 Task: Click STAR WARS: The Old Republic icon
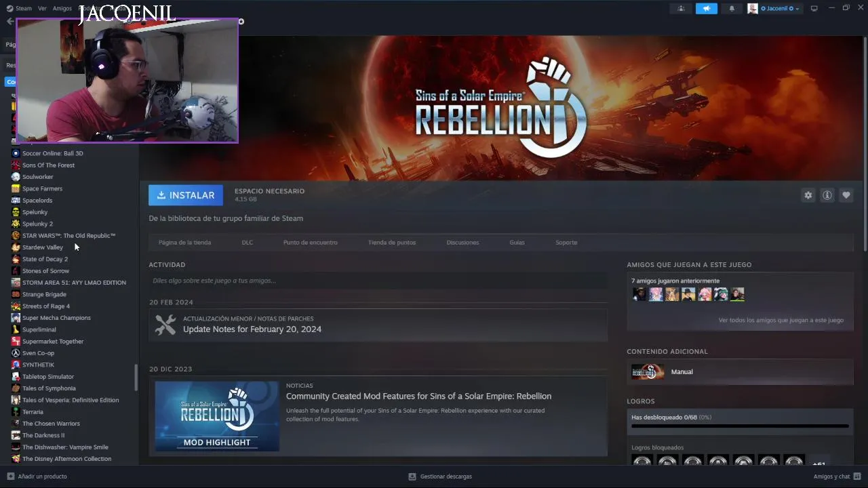pyautogui.click(x=16, y=235)
